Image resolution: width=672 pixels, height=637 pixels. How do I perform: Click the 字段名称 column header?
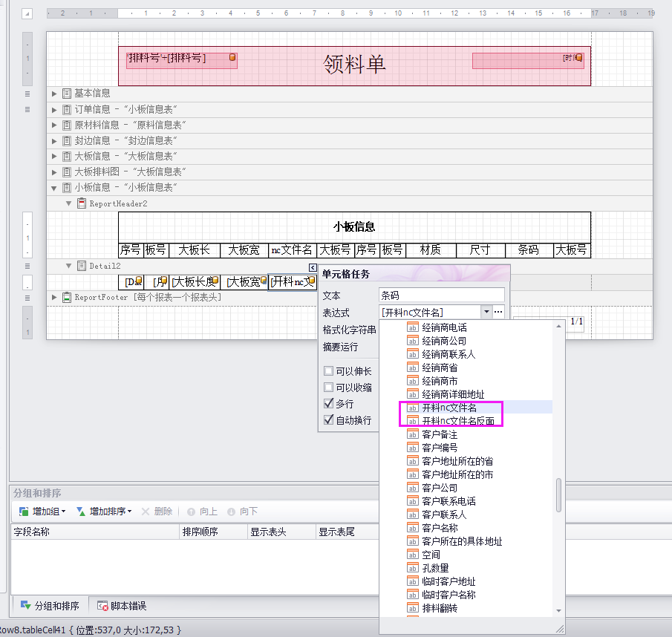(95, 532)
